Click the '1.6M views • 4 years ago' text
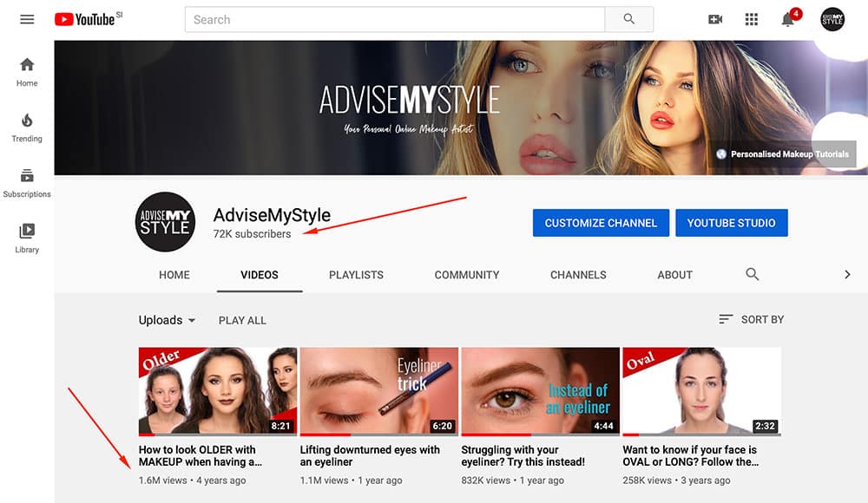Screen dimensions: 868x503 pyautogui.click(x=192, y=480)
